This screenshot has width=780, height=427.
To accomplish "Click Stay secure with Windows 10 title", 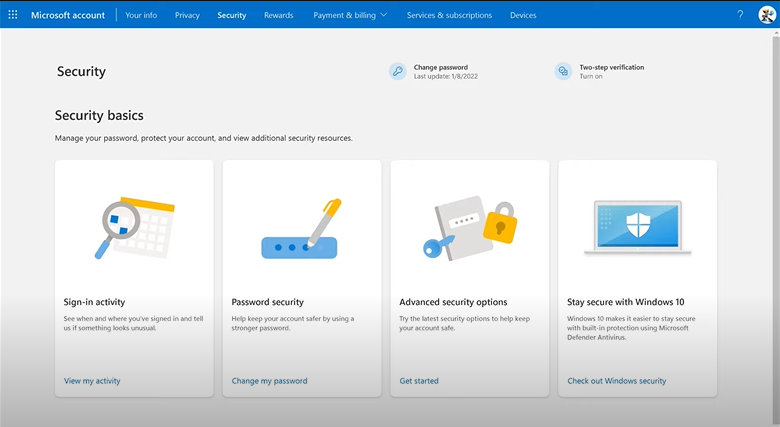I will click(x=625, y=302).
